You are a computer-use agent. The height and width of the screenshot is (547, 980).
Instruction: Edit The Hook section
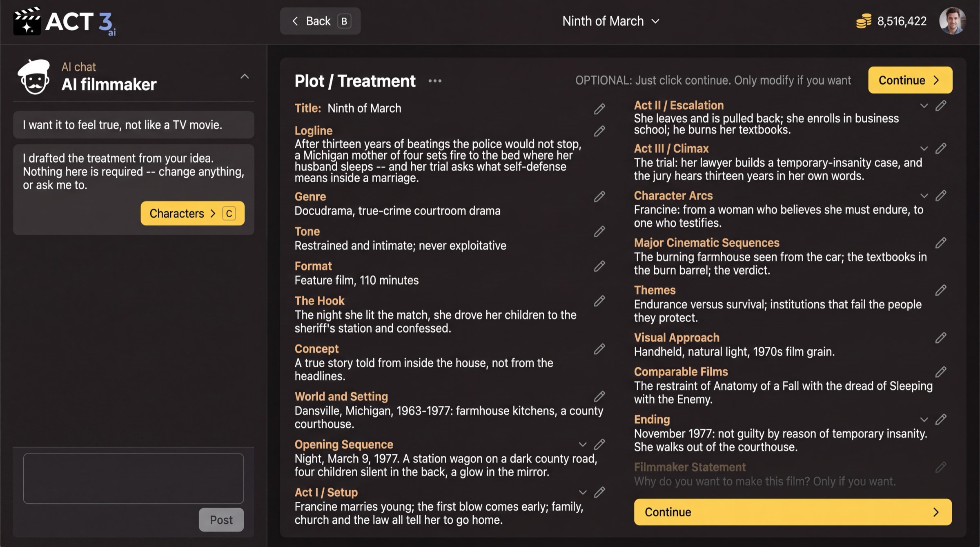click(599, 301)
